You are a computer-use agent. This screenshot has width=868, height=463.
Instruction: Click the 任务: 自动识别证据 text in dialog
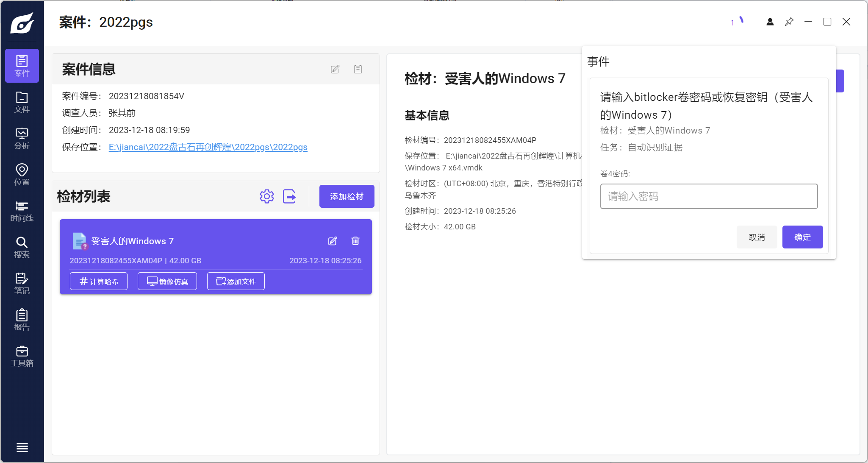tap(641, 148)
